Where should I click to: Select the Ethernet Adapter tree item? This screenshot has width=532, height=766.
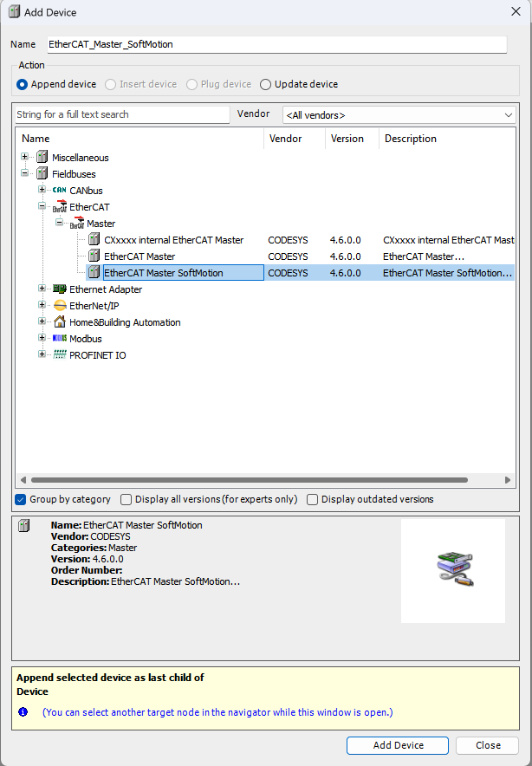coord(106,289)
